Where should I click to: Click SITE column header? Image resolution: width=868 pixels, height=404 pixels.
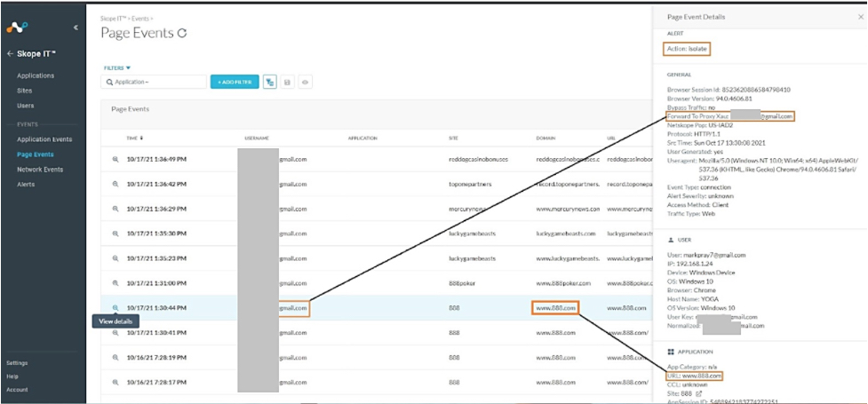[454, 138]
